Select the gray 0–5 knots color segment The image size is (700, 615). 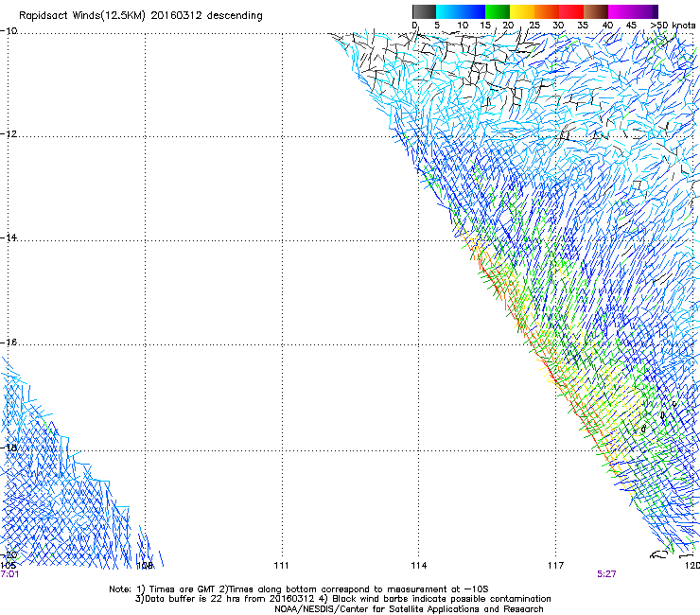point(424,11)
